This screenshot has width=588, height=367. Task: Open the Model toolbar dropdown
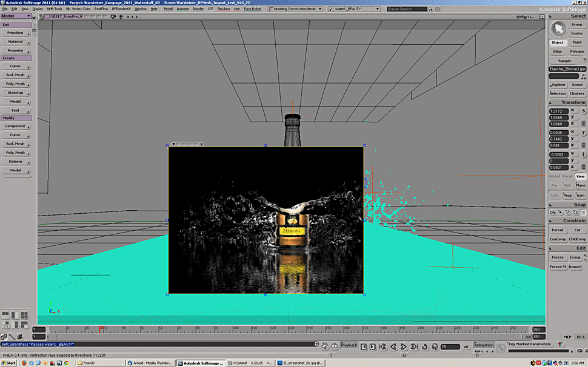click(x=16, y=16)
